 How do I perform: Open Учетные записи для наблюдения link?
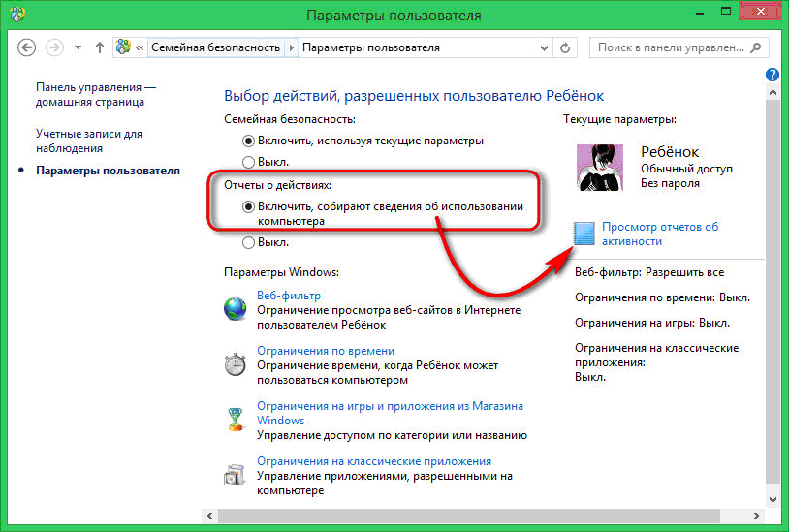[89, 141]
